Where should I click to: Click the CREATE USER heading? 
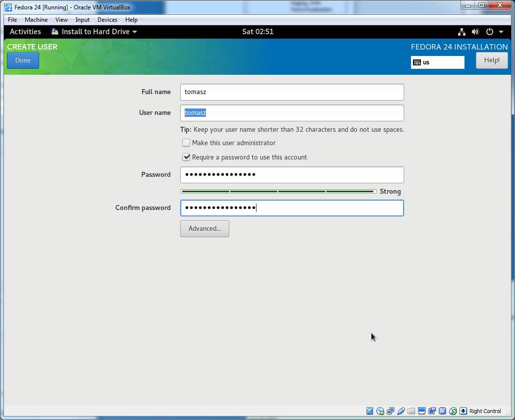coord(32,47)
